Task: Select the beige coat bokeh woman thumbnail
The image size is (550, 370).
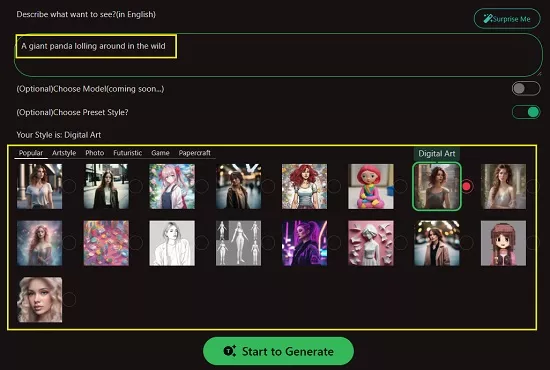Action: point(437,243)
